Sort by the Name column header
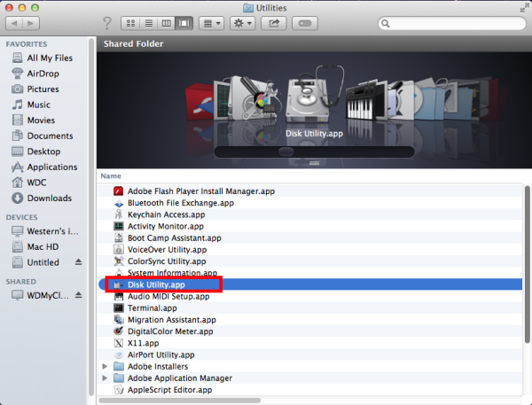This screenshot has height=405, width=532. click(x=111, y=176)
